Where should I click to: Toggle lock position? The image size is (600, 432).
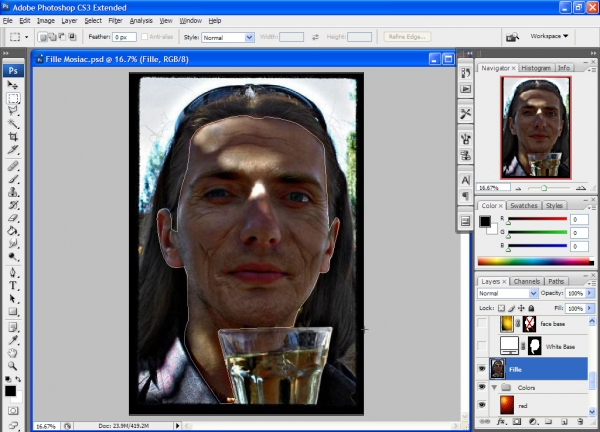point(521,308)
